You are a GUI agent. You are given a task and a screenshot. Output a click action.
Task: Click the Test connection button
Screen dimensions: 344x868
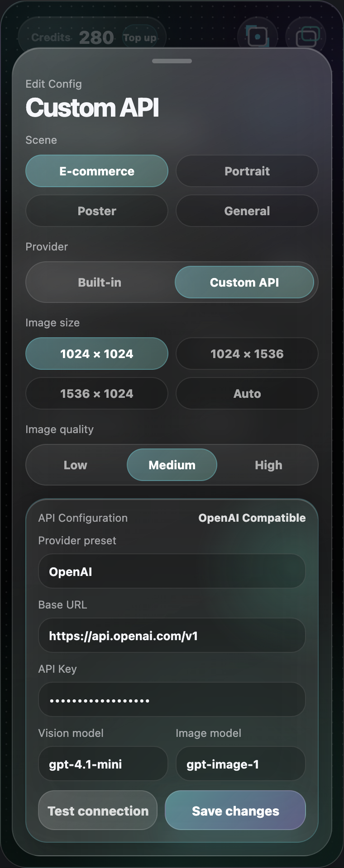pyautogui.click(x=98, y=811)
